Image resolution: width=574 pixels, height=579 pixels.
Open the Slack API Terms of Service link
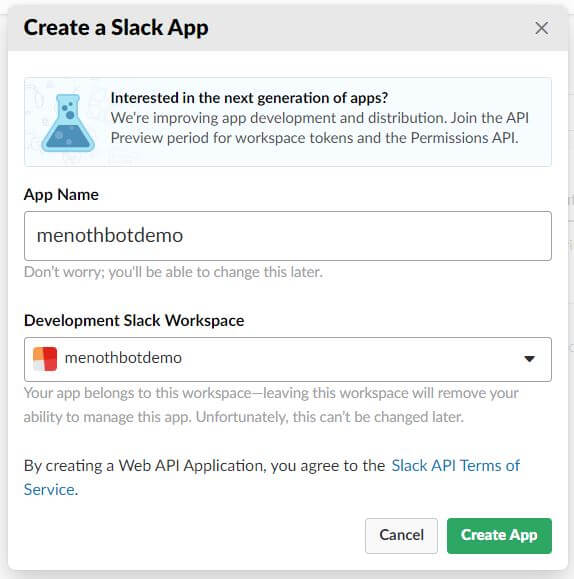455,466
